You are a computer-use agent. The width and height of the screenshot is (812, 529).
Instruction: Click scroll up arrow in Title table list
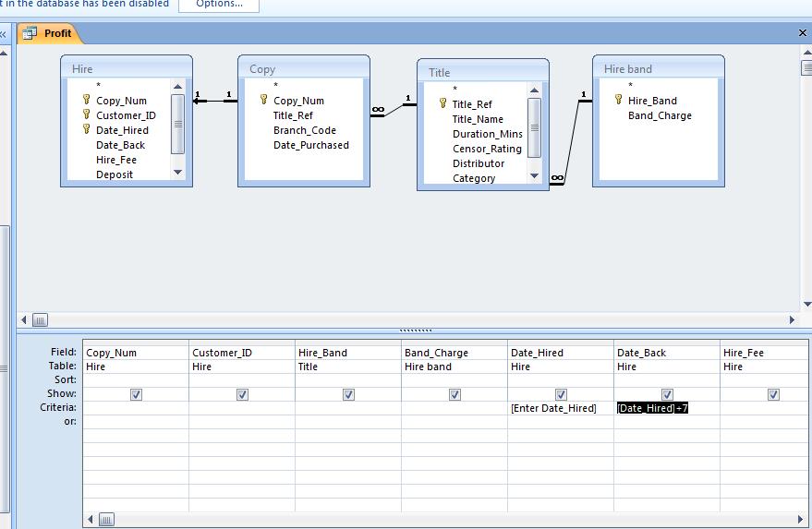pyautogui.click(x=535, y=90)
